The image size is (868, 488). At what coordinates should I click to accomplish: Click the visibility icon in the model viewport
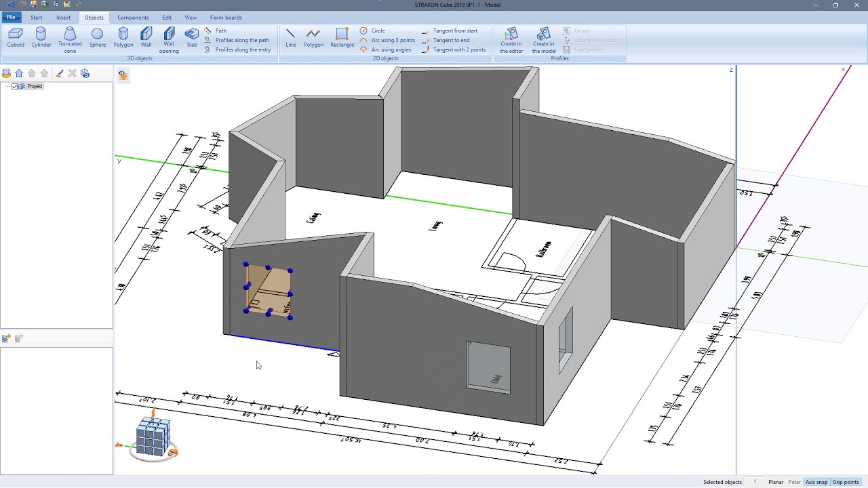coord(123,75)
